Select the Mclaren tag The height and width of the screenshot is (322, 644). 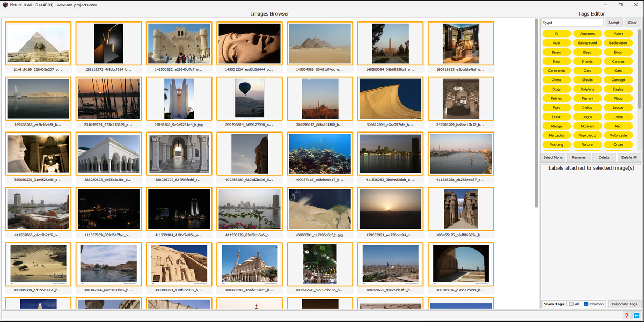click(588, 126)
